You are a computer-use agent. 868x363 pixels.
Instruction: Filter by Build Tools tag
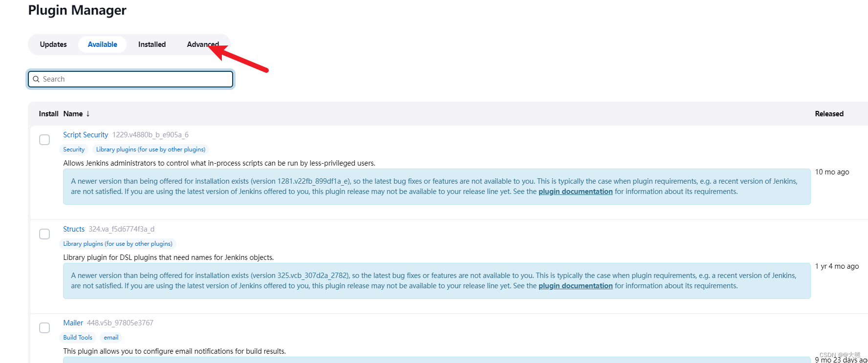pos(78,338)
